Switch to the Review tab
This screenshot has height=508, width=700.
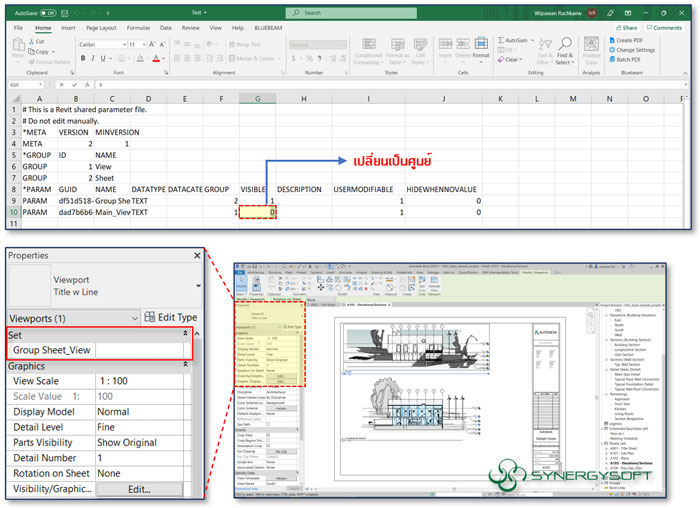coord(191,28)
